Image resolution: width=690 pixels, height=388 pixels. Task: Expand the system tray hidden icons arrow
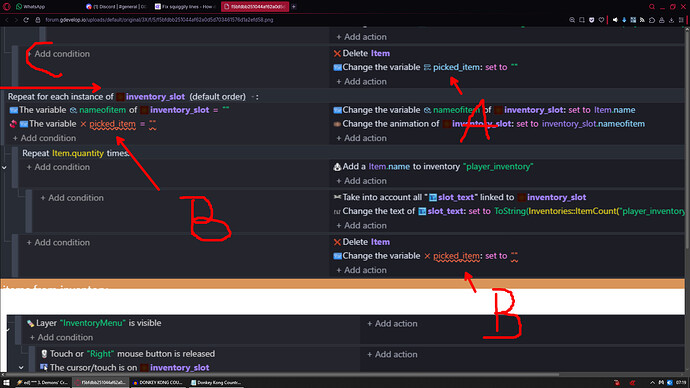(x=652, y=383)
